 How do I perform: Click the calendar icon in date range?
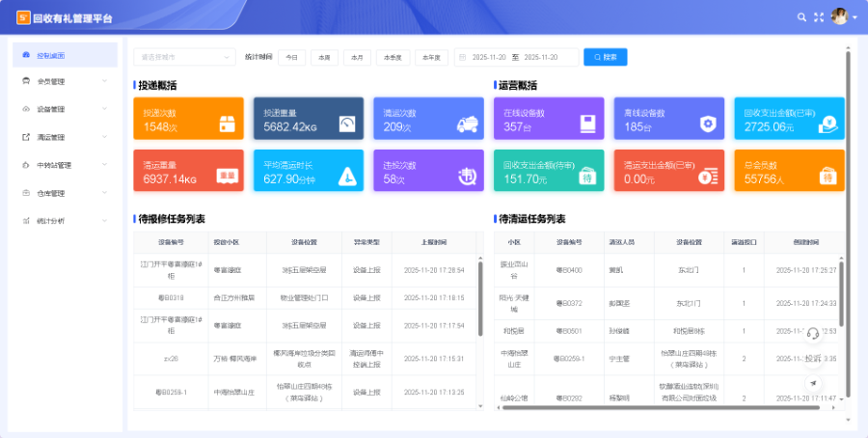(463, 57)
